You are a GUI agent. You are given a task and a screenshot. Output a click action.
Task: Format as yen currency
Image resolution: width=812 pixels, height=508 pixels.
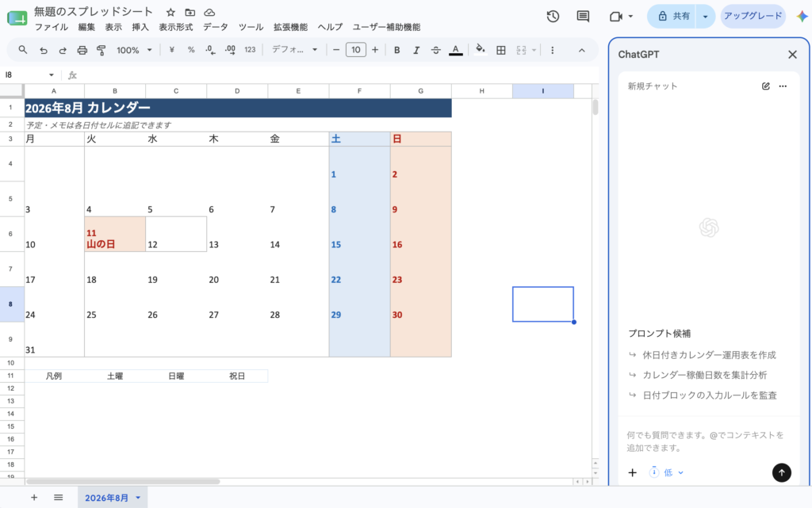(171, 50)
